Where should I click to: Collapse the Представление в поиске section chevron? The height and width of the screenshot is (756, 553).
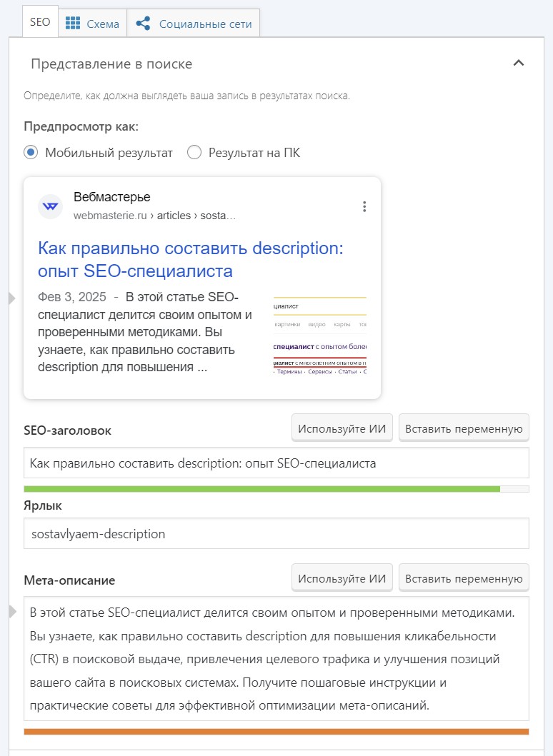point(519,64)
